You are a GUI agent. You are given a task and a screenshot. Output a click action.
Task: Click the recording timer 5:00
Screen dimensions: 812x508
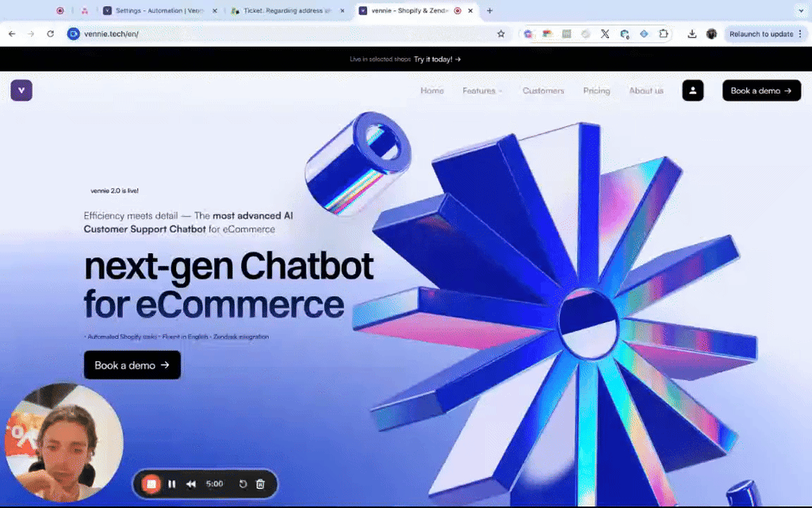point(214,483)
